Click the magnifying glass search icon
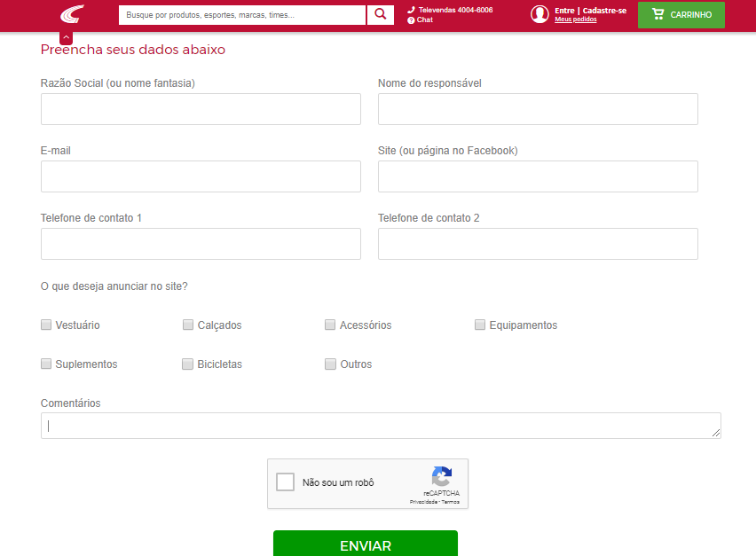Screen dimensions: 756x556 pos(380,15)
